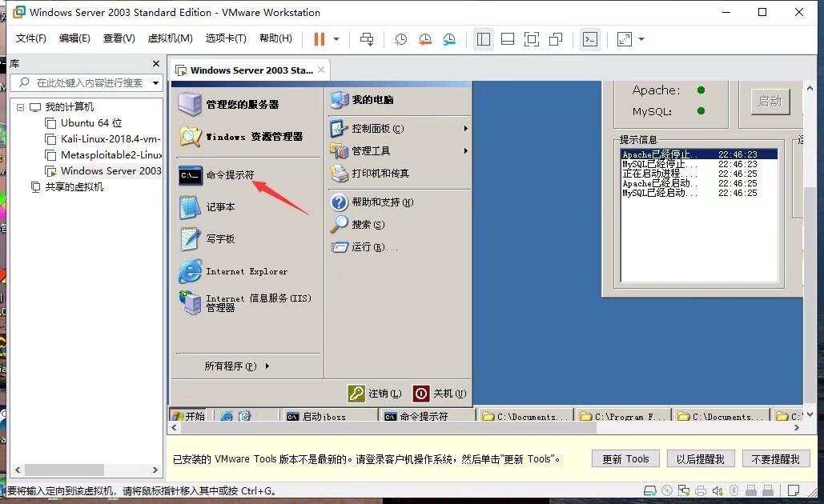The width and height of the screenshot is (824, 504).
Task: Click the 以后提醒我 button
Action: coord(700,459)
